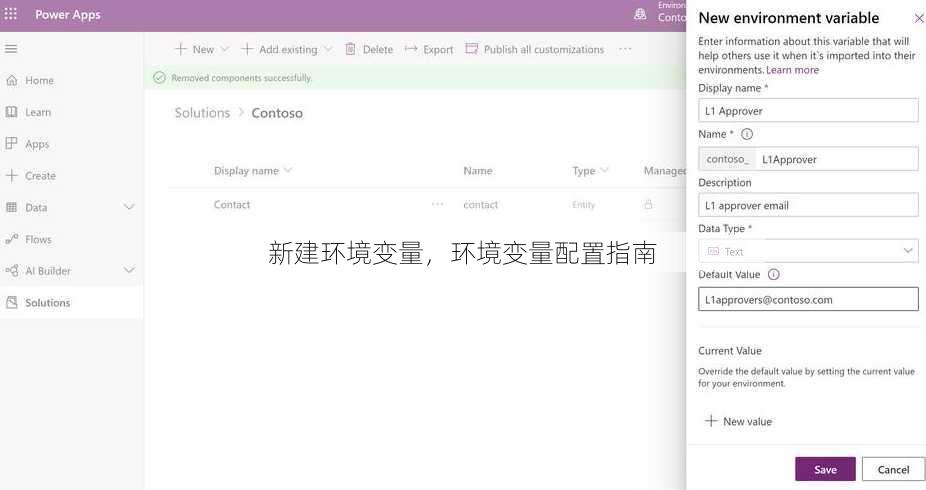Image resolution: width=926 pixels, height=490 pixels.
Task: Click the Default Value input field
Action: tap(808, 299)
